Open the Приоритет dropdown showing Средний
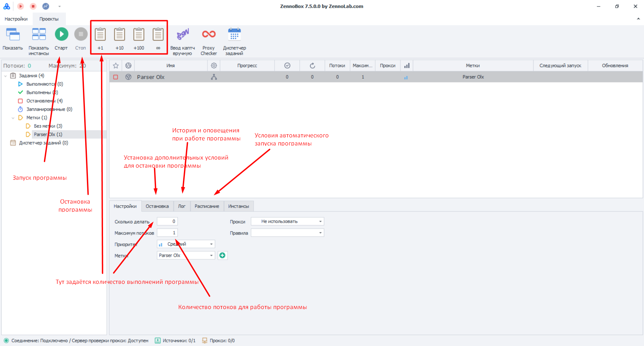 pyautogui.click(x=186, y=244)
